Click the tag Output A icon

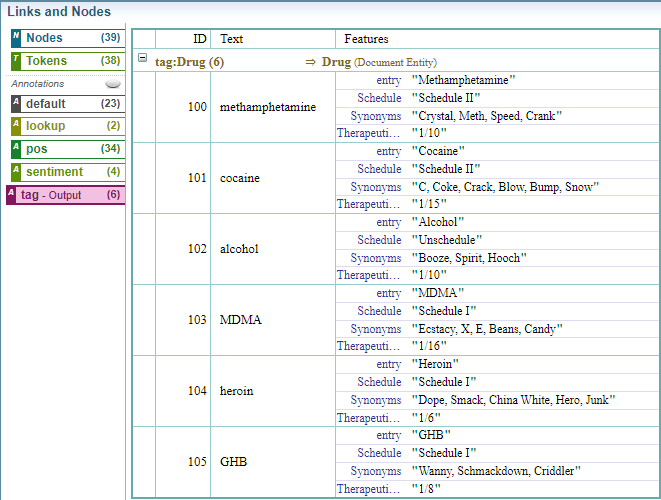pos(11,195)
